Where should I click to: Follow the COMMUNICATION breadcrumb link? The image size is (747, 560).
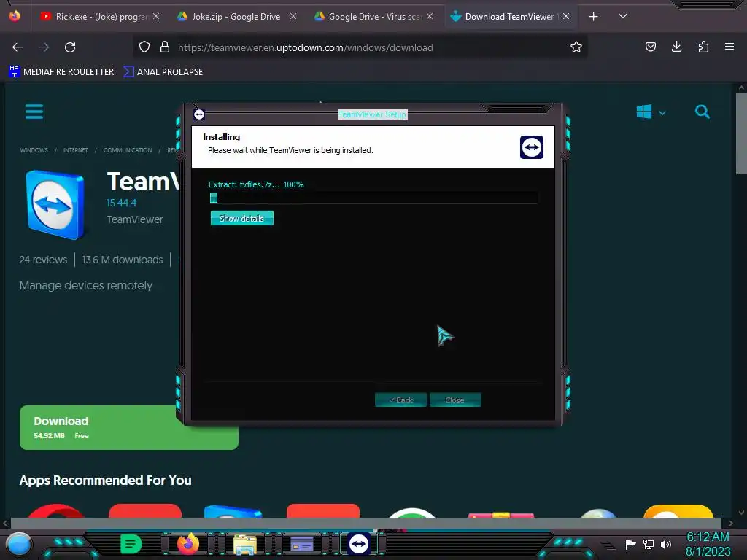[128, 150]
